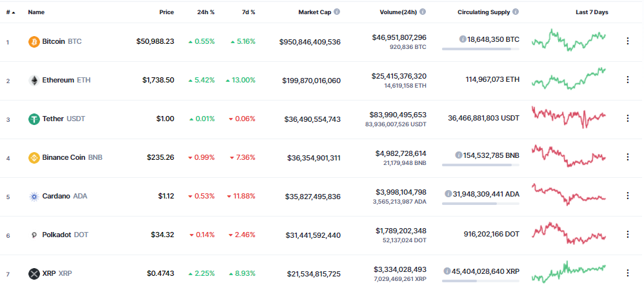Image resolution: width=644 pixels, height=290 pixels.
Task: Open Ethereum's 24h volume link
Action: (398, 76)
